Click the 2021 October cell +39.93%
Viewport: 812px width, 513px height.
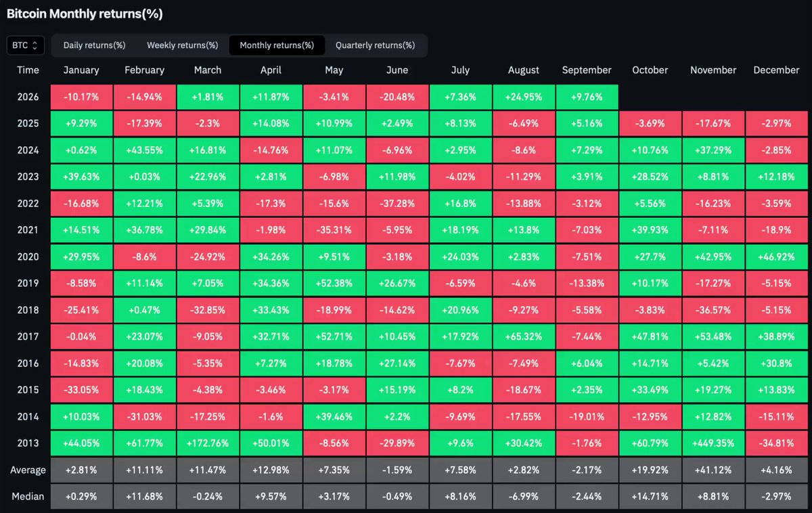pyautogui.click(x=650, y=230)
